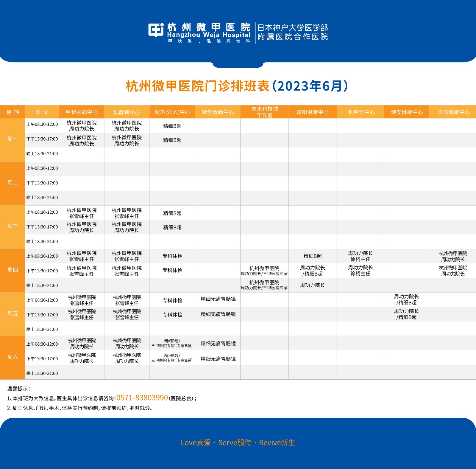Click 周四 afternoon 周功力院长/精细B超 富阳 cell
This screenshot has width=476, height=469.
coord(313,271)
